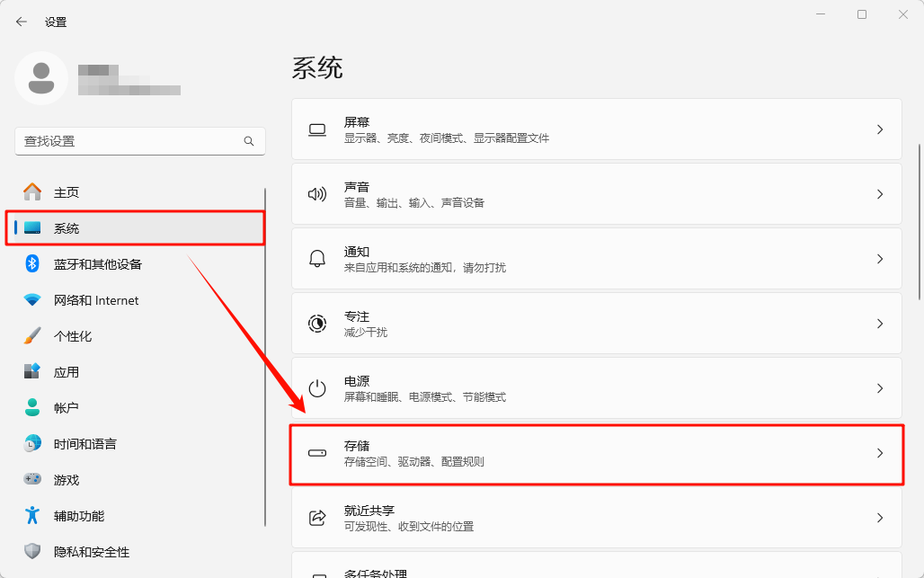Click the back arrow in title bar

(x=22, y=22)
